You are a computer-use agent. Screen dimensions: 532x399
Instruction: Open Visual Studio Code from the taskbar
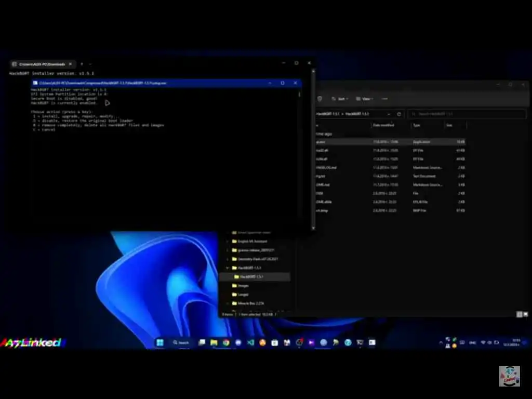click(x=250, y=342)
